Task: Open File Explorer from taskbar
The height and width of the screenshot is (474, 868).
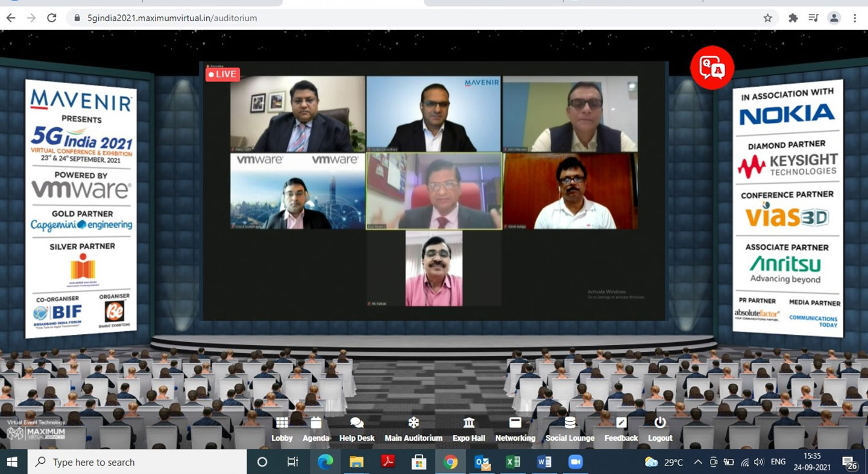Action: 357,462
